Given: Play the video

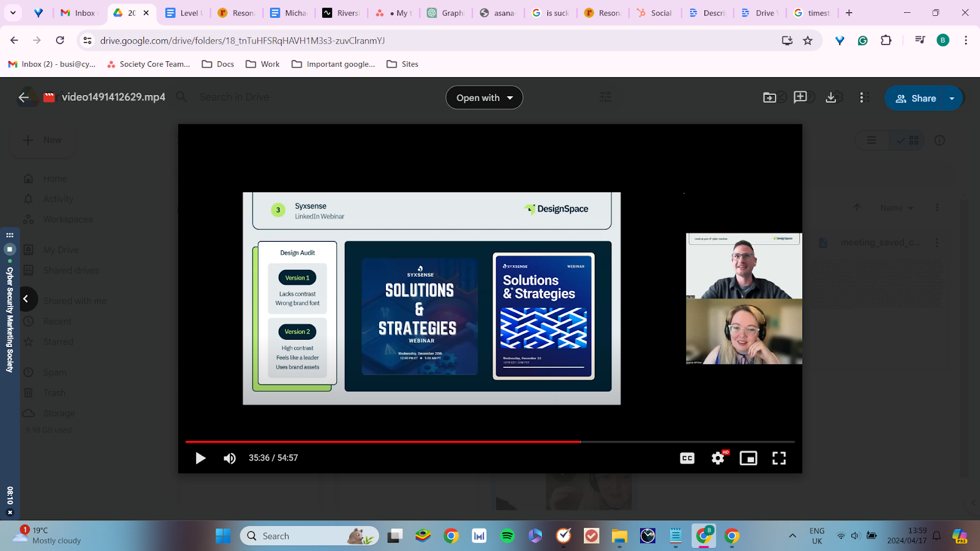Looking at the screenshot, I should [x=200, y=458].
